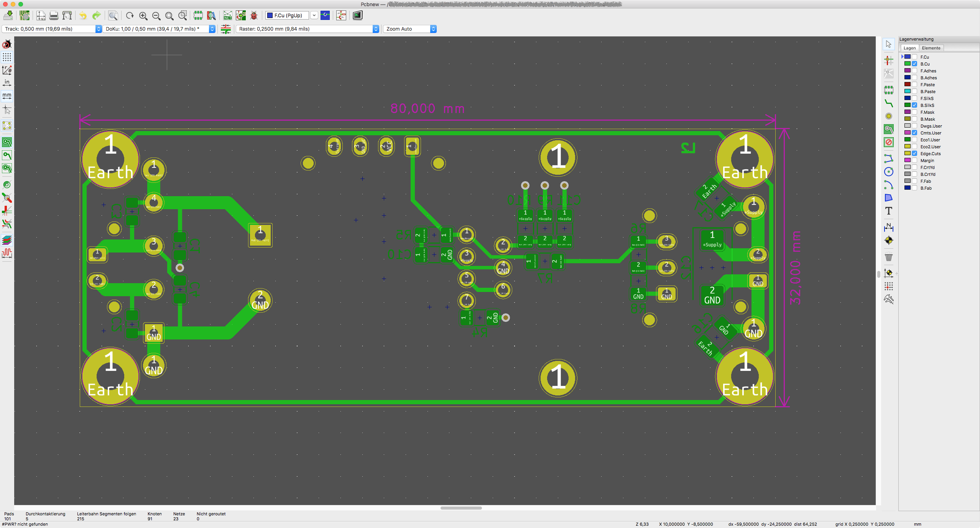Select the Add filled zones tool
The width and height of the screenshot is (980, 528).
coord(889,129)
